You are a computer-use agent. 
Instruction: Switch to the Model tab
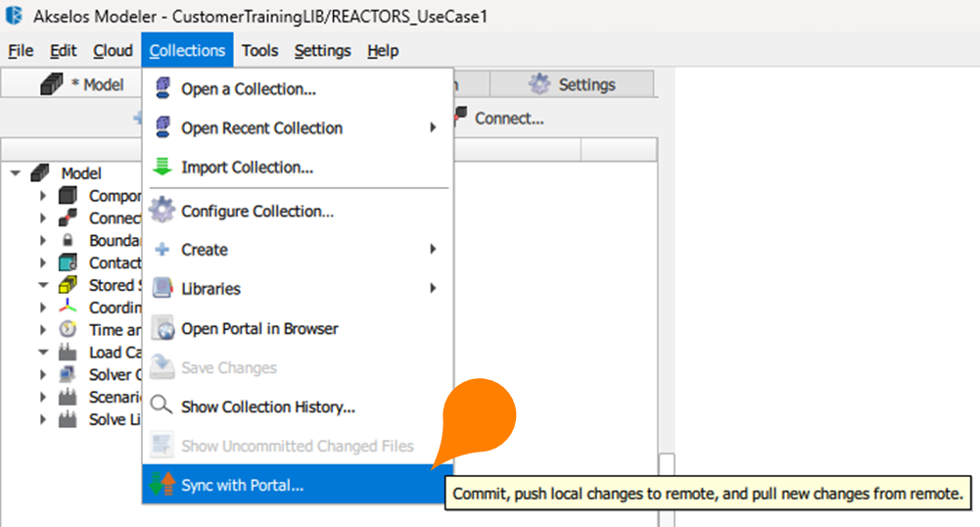click(x=72, y=84)
